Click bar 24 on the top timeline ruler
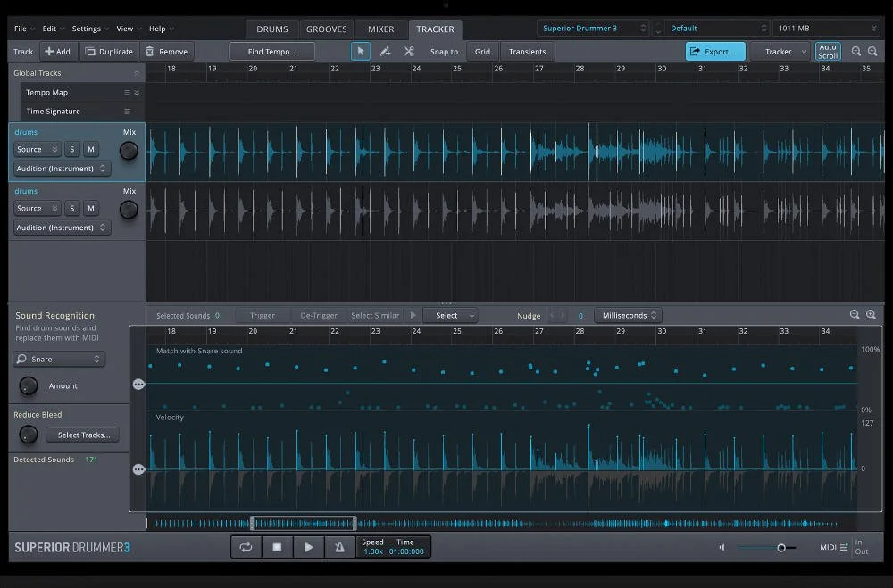893x588 pixels. tap(416, 69)
